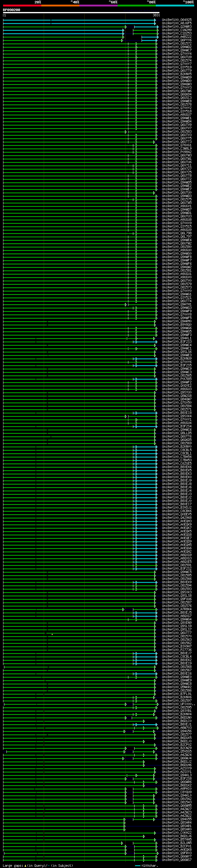Click the UniRef100_B6D1J6 entry
Image resolution: width=197 pixels, height=868 pixels.
177,836
